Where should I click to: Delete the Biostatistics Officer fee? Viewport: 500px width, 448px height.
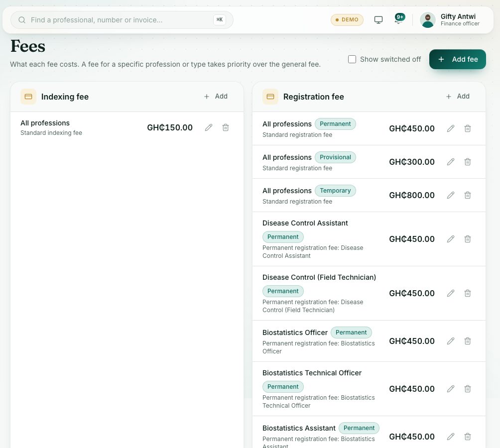click(x=468, y=341)
